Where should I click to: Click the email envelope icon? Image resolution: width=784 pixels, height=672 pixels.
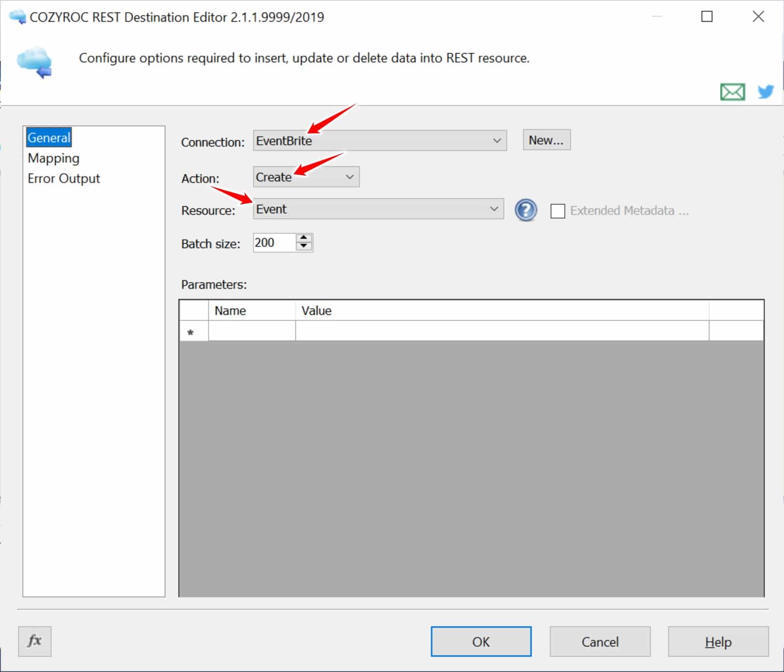coord(732,91)
